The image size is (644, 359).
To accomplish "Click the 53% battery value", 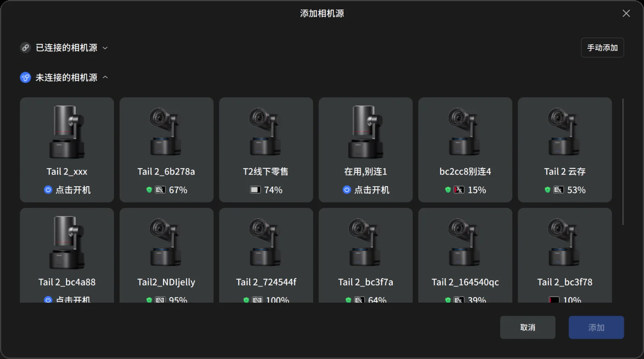I will [x=576, y=190].
